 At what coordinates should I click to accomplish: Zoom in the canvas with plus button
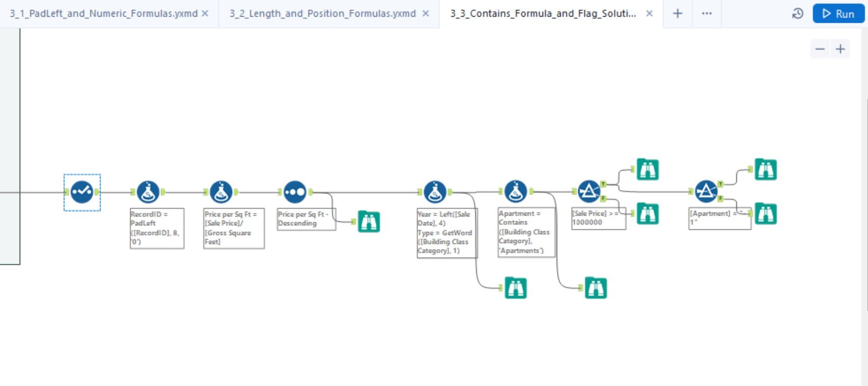click(x=840, y=49)
